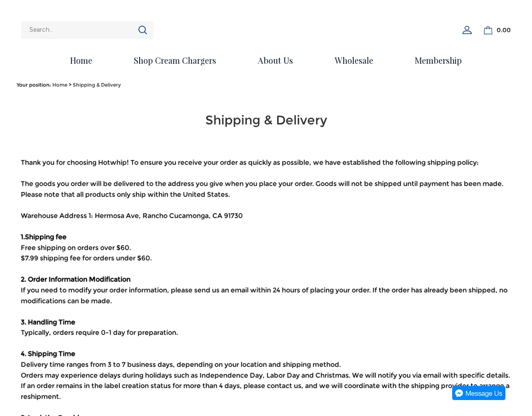The height and width of the screenshot is (416, 532).
Task: Click 'Typically, orders require 0-1 day' text
Action: (x=99, y=333)
